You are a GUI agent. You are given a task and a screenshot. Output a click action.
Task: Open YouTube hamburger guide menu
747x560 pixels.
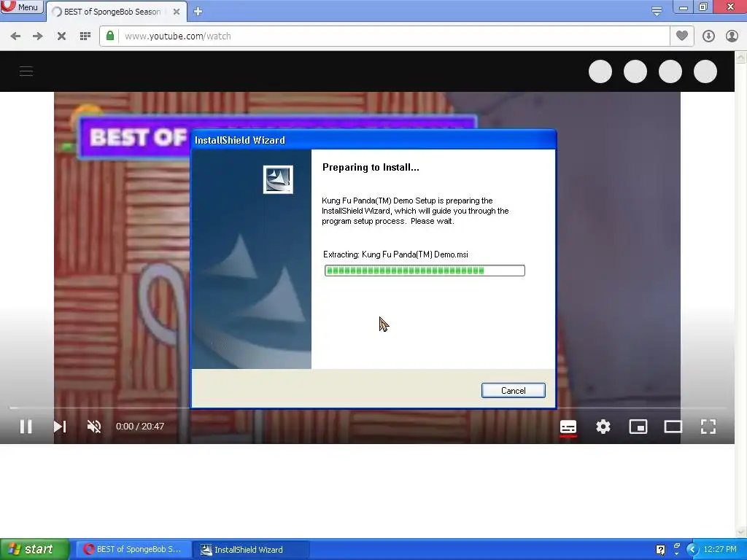26,71
